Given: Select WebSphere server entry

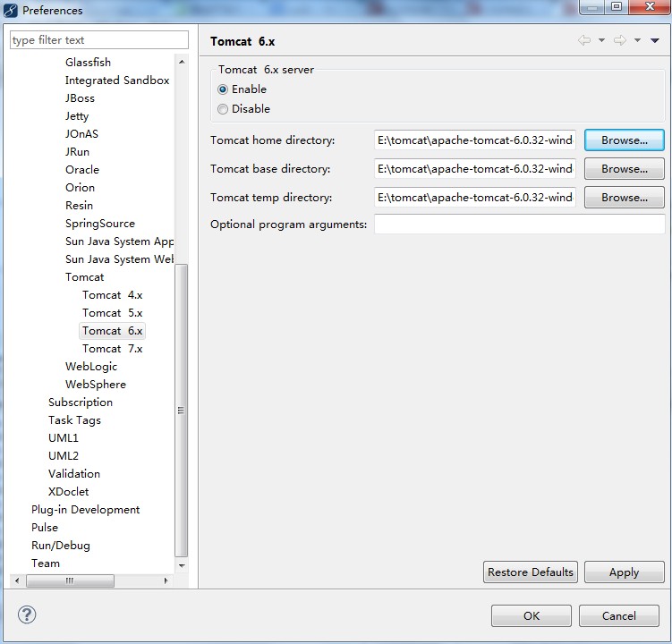Looking at the screenshot, I should pos(96,385).
